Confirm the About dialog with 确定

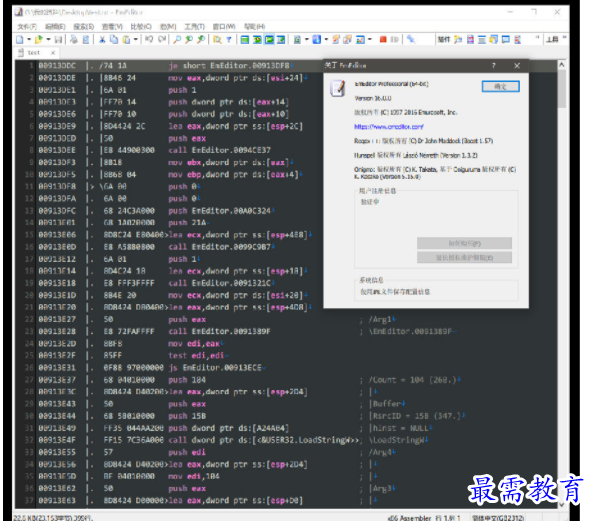pyautogui.click(x=501, y=86)
